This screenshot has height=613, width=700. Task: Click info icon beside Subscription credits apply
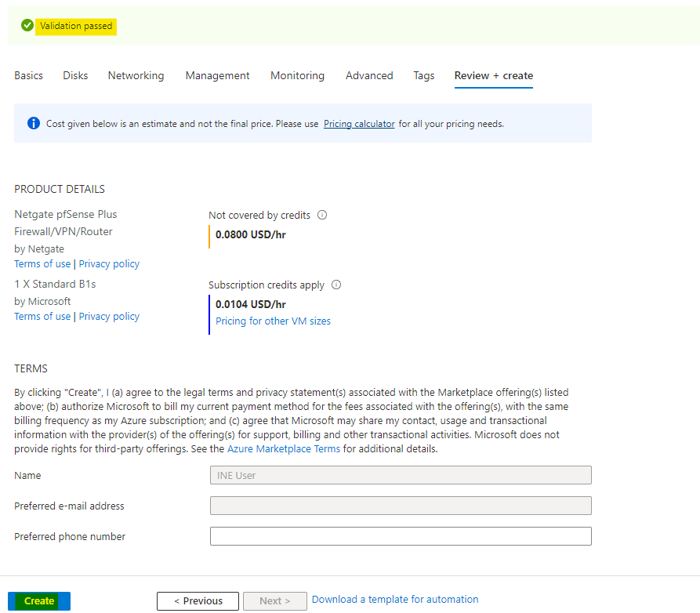point(336,285)
